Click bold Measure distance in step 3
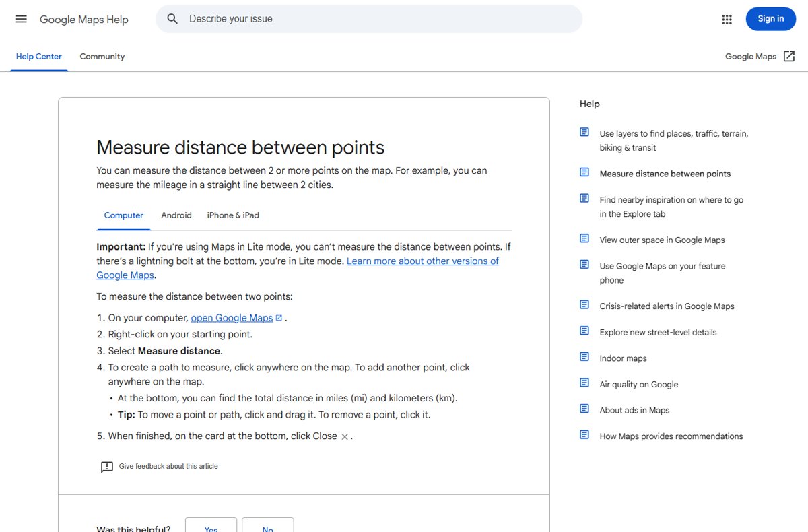This screenshot has height=532, width=808. tap(179, 351)
